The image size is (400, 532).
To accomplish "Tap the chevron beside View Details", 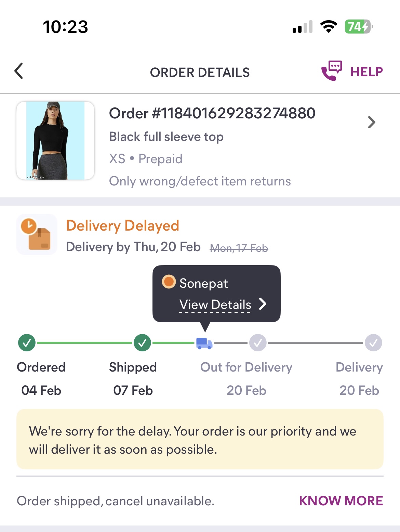I will tap(262, 304).
